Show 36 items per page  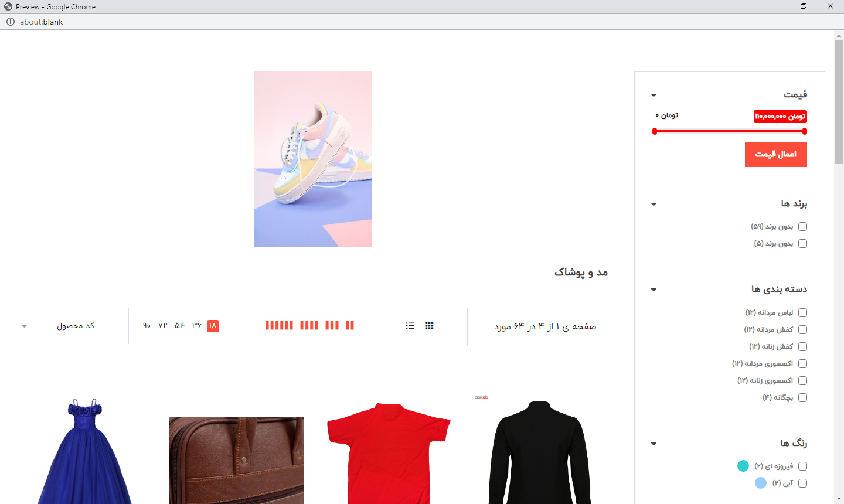pyautogui.click(x=196, y=325)
